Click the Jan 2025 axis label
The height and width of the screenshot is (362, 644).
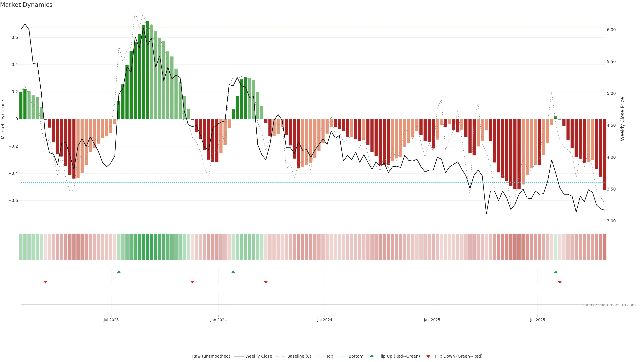coord(432,320)
